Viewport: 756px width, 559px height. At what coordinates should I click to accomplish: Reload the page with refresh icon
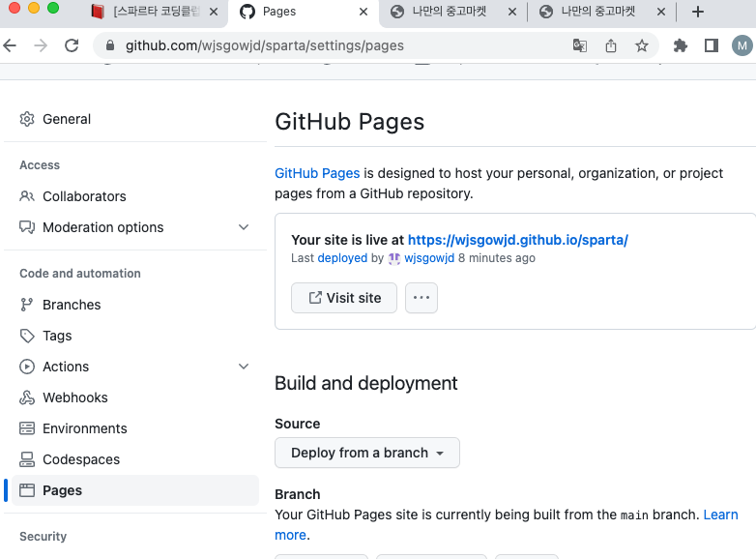click(72, 45)
